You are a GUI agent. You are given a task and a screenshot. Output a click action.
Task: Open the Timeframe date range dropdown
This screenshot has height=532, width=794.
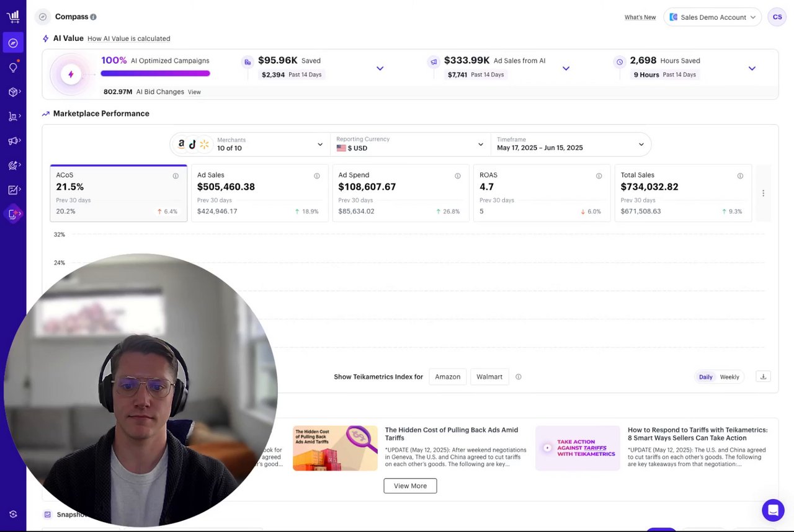[x=571, y=144]
